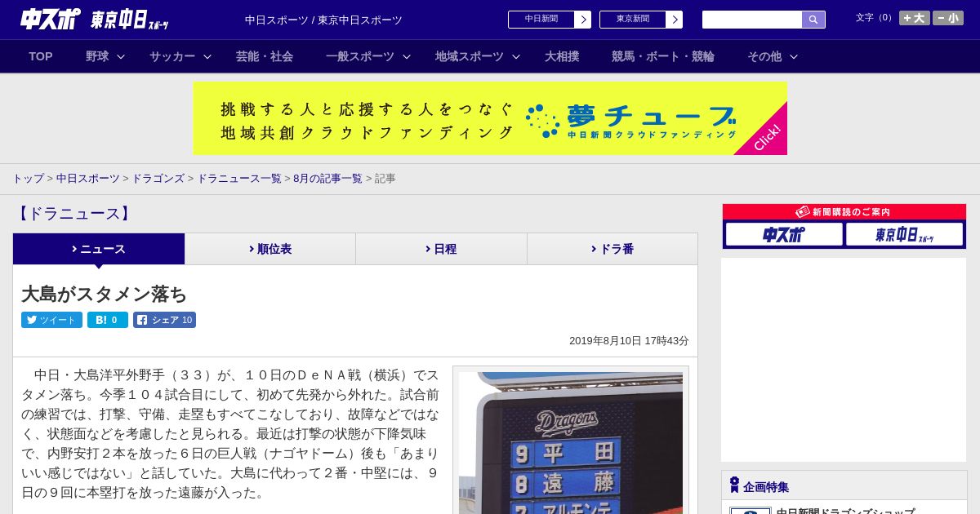Open 芸能・社会 navigation item
This screenshot has width=980, height=514.
coord(265,56)
